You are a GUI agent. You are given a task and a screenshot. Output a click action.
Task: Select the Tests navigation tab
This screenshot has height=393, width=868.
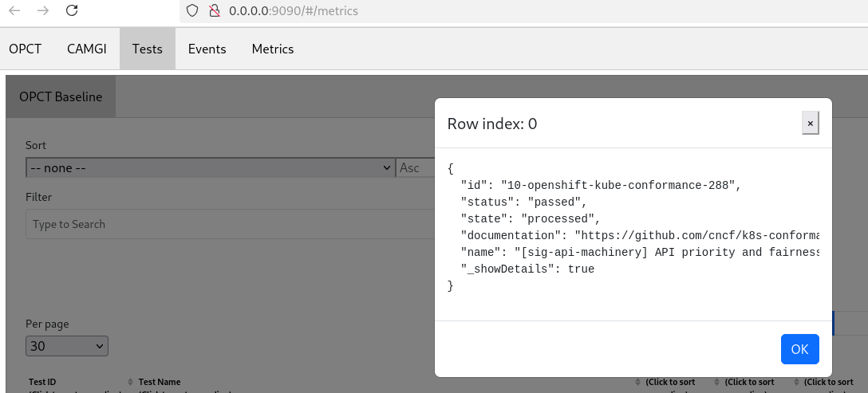tap(148, 49)
